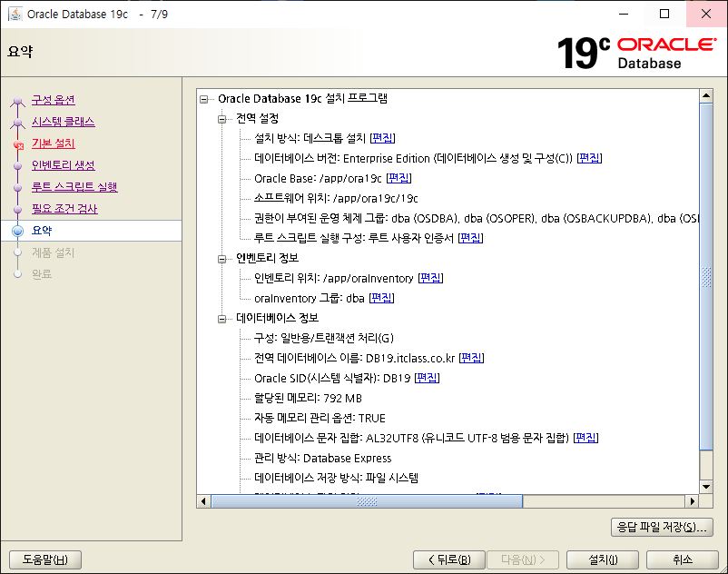This screenshot has width=728, height=574.
Task: Go to the 인벤토리 생성 step
Action: [64, 165]
